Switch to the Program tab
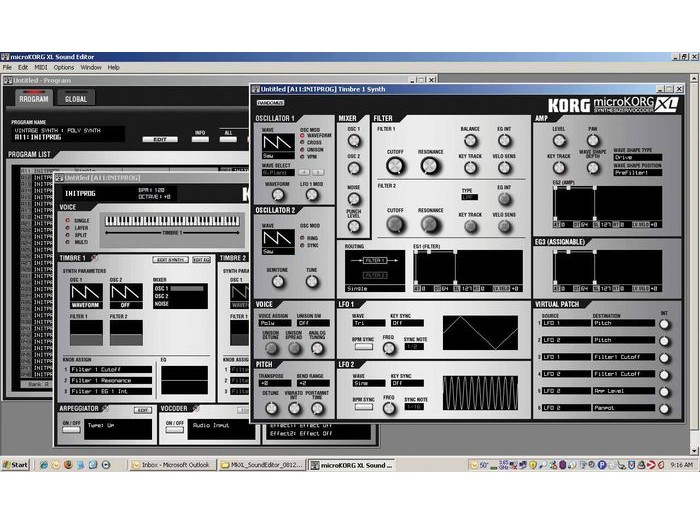The width and height of the screenshot is (700, 525). coord(34,99)
